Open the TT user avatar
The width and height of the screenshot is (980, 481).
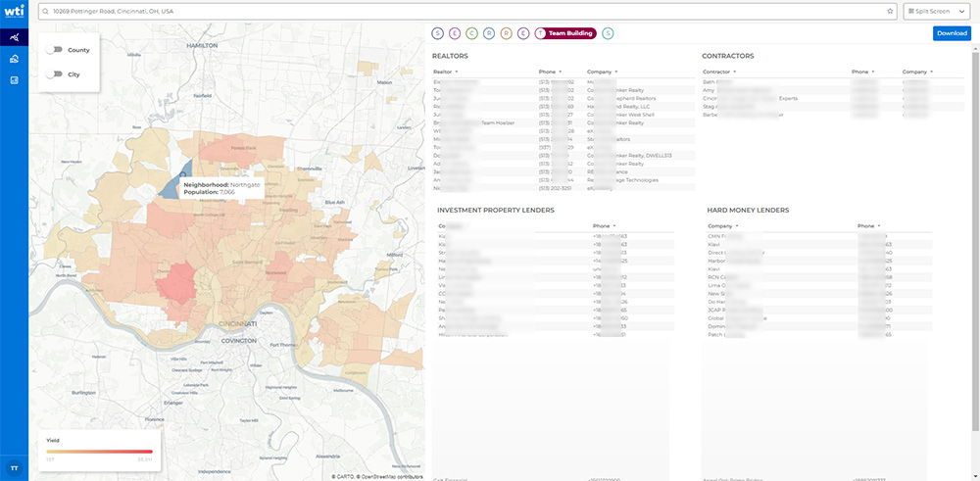(x=14, y=467)
